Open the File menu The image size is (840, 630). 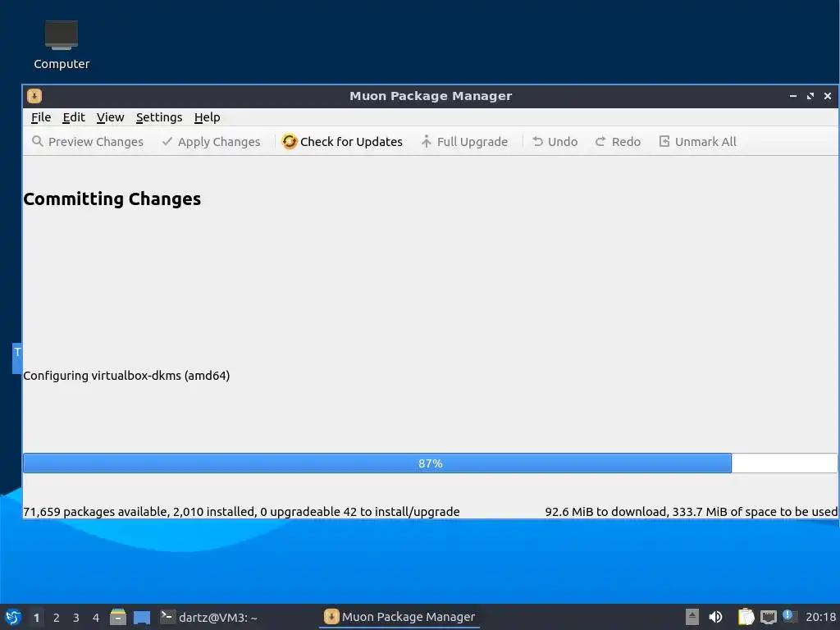(x=41, y=117)
